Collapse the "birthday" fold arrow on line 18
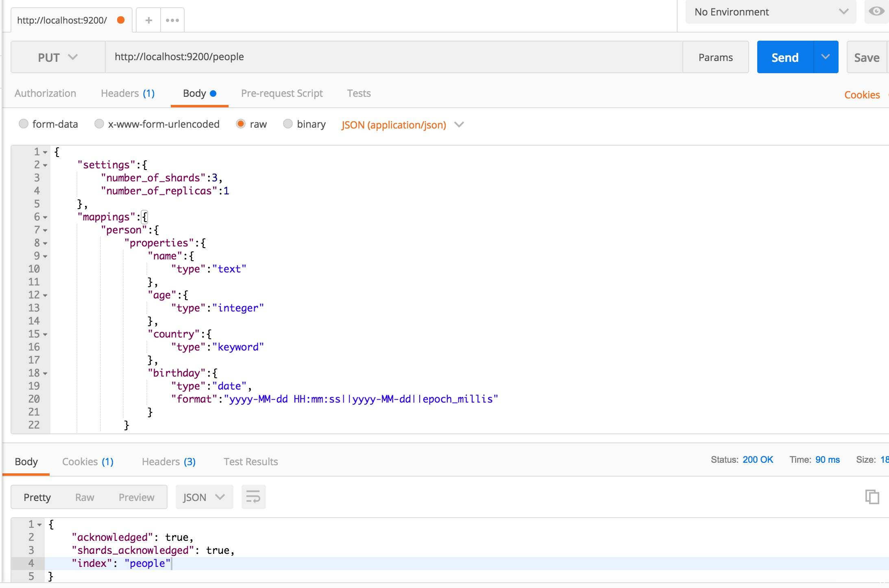The width and height of the screenshot is (889, 588). pyautogui.click(x=45, y=374)
